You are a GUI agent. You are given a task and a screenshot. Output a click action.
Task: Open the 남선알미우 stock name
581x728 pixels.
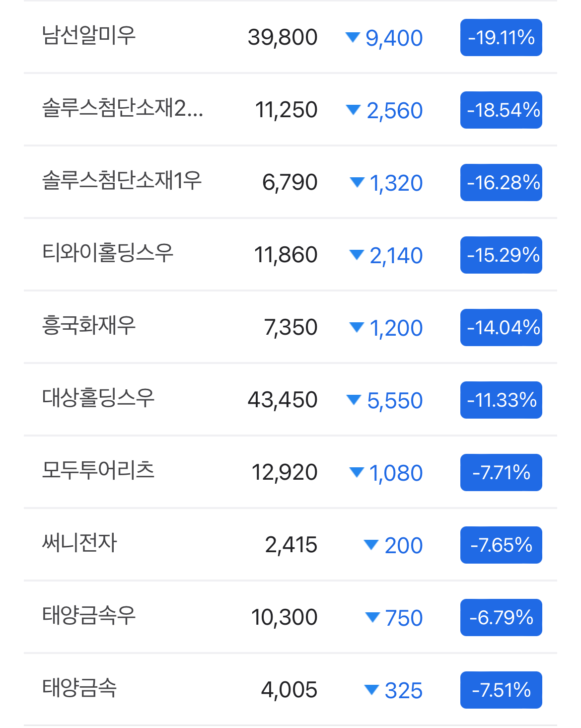(89, 36)
